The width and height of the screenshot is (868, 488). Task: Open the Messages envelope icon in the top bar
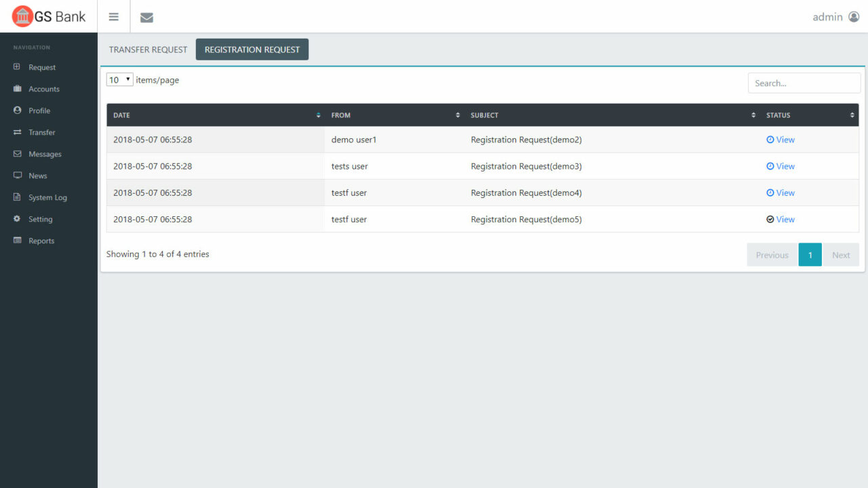tap(146, 17)
